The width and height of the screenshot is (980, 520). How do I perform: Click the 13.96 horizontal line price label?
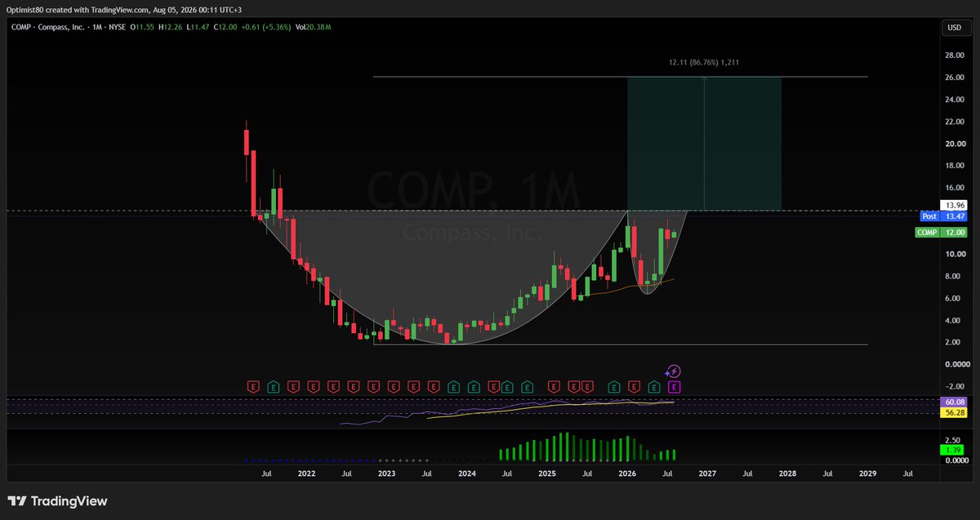tap(954, 205)
